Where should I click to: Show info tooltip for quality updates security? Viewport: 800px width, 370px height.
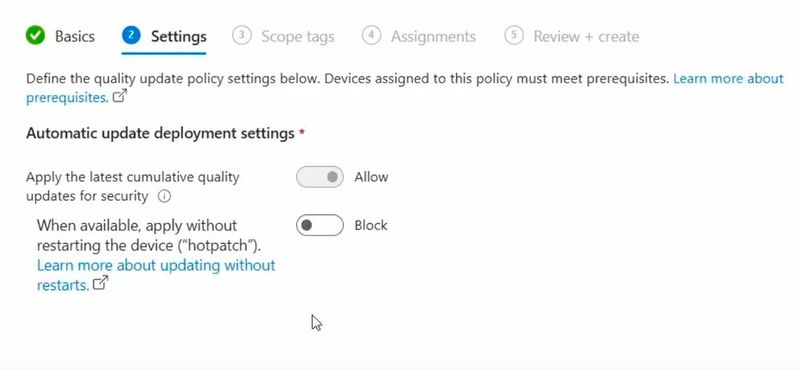tap(164, 196)
